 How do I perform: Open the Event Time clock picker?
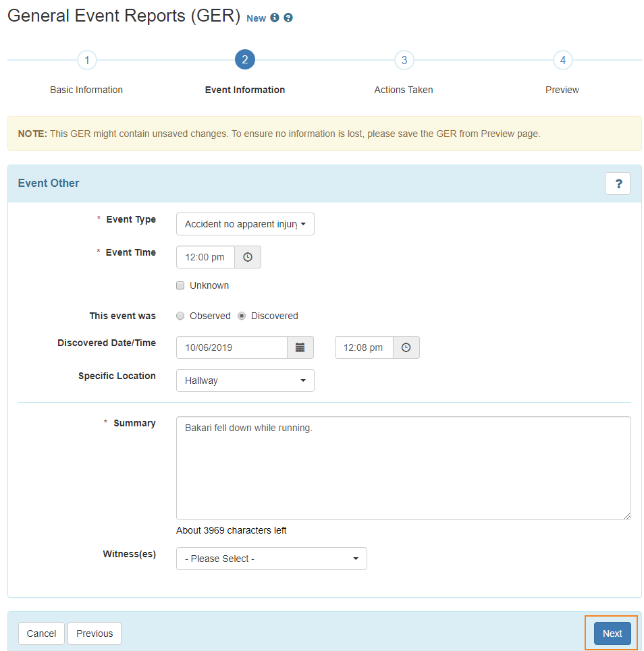coord(248,257)
